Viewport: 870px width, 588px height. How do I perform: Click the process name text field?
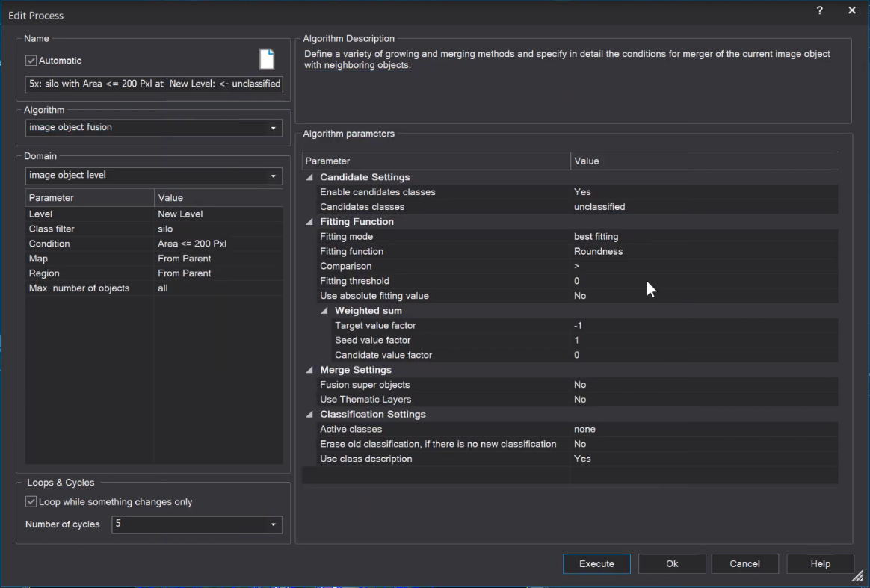click(x=154, y=84)
